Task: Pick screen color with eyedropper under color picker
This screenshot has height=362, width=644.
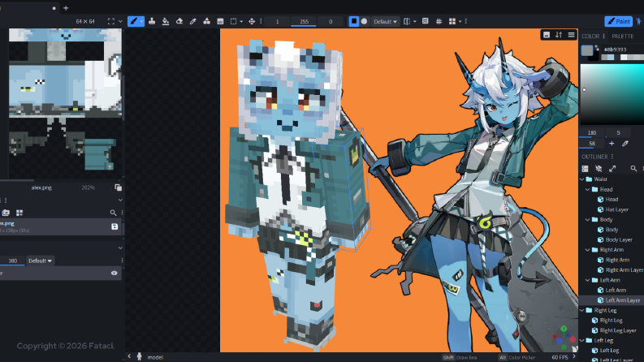Action: 625,143
